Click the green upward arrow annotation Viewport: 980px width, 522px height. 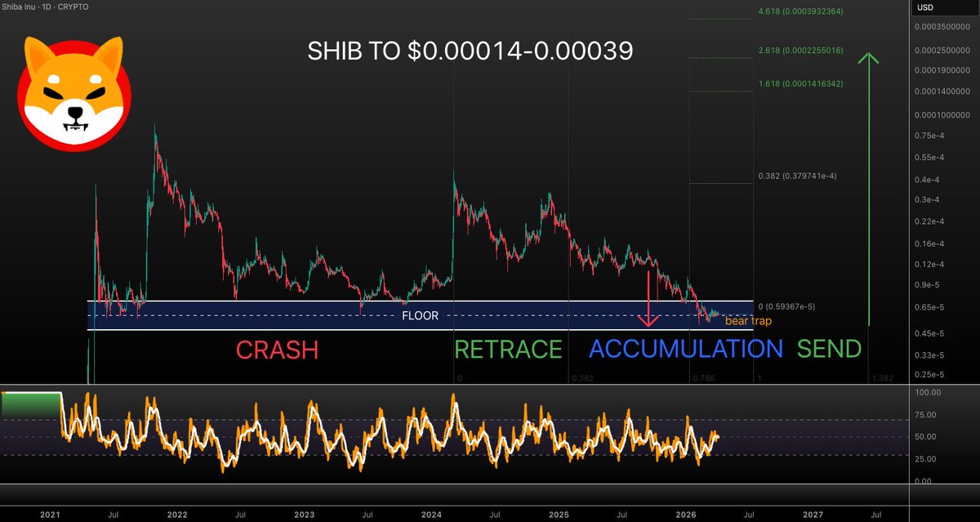point(868,188)
